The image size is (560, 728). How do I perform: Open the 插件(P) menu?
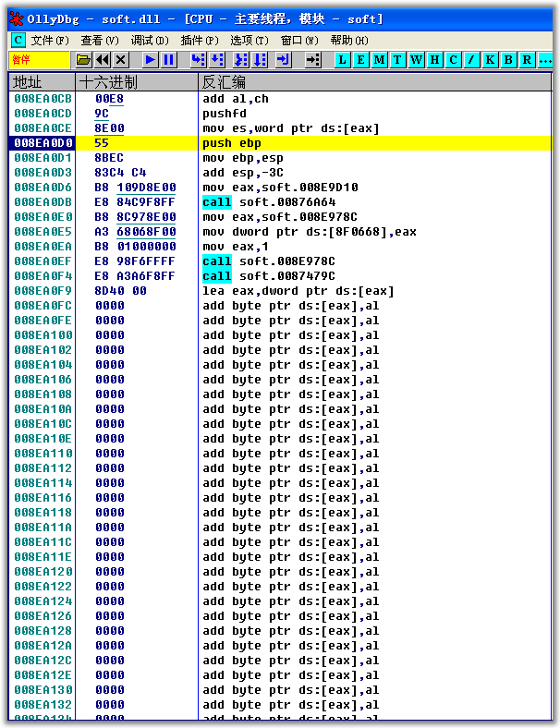pyautogui.click(x=200, y=41)
